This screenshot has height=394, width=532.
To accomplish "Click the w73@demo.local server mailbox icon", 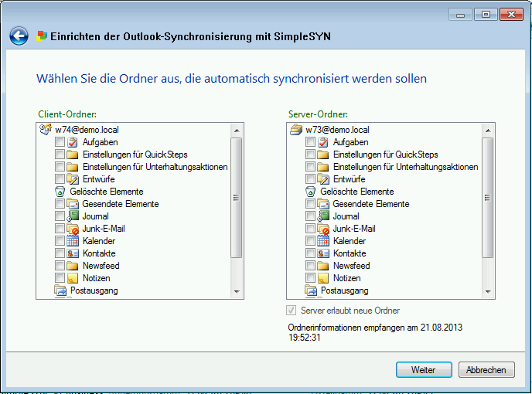I will [295, 130].
